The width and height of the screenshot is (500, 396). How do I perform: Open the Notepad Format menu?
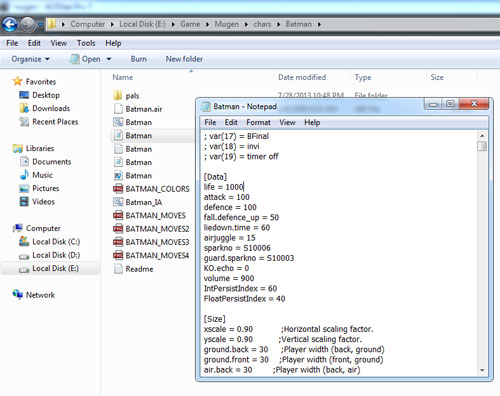[258, 123]
